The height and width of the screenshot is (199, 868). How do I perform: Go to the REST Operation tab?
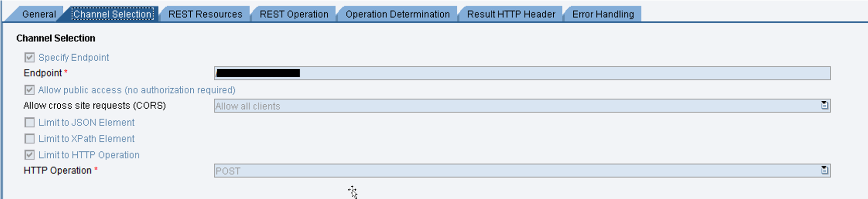click(x=294, y=14)
